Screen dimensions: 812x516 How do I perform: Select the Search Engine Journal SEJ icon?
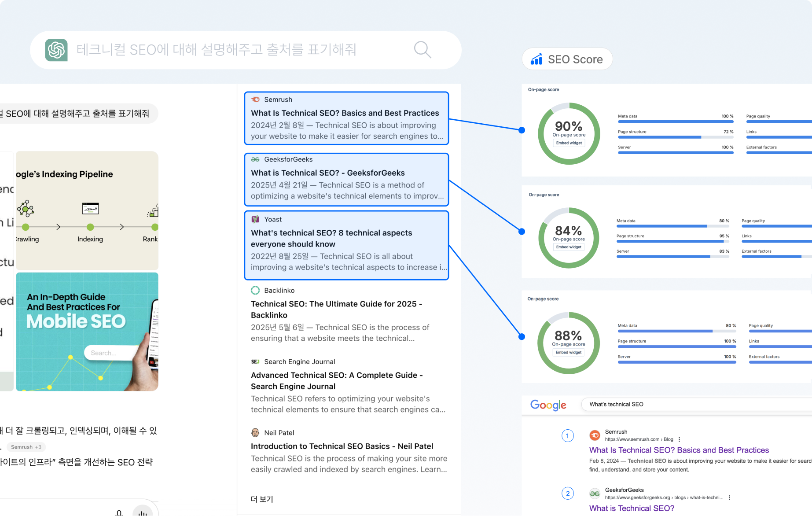255,361
